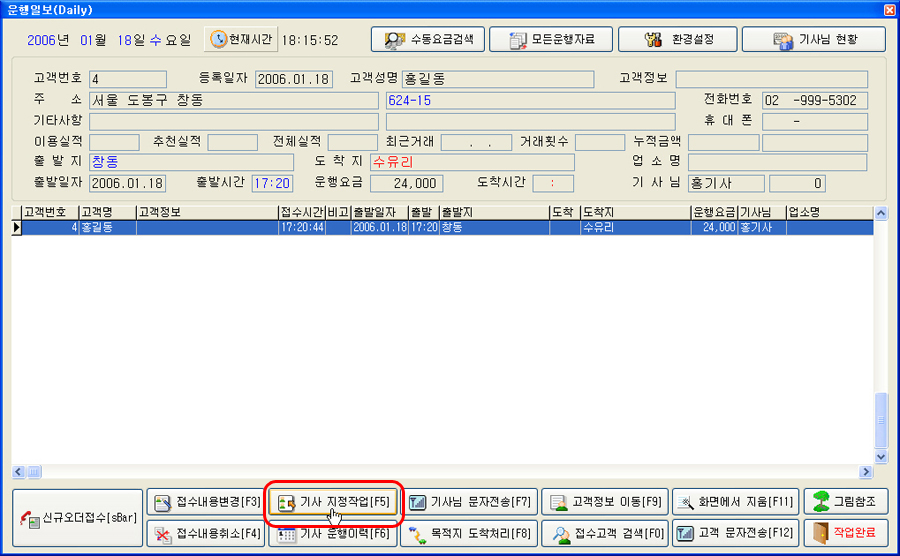Image resolution: width=900 pixels, height=556 pixels.
Task: Click the 고객번호 column header
Action: tap(49, 212)
